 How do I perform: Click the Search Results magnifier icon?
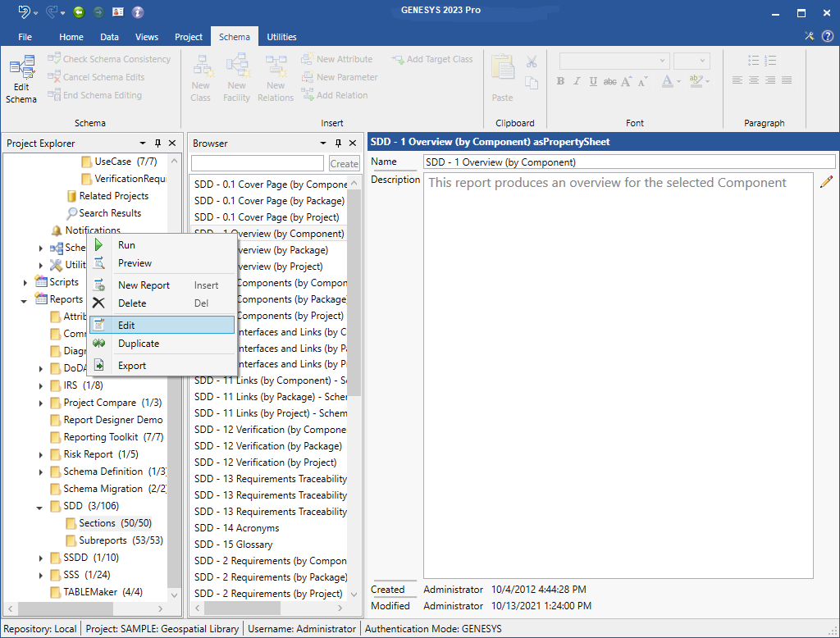[72, 213]
